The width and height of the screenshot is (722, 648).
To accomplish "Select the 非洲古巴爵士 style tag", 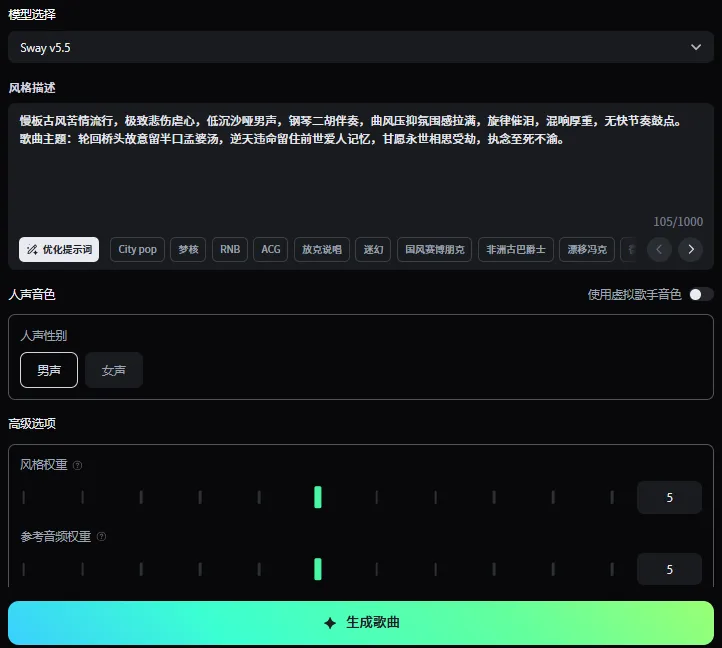I will pyautogui.click(x=516, y=250).
